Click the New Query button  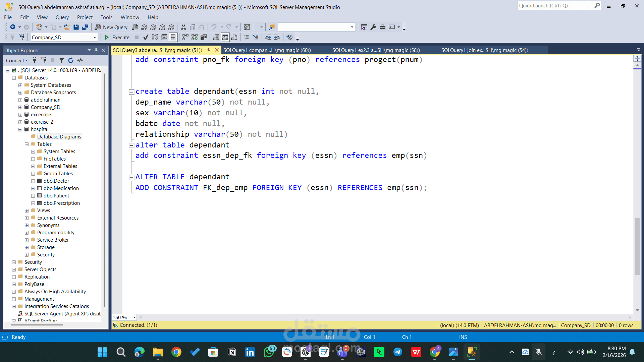(x=111, y=27)
